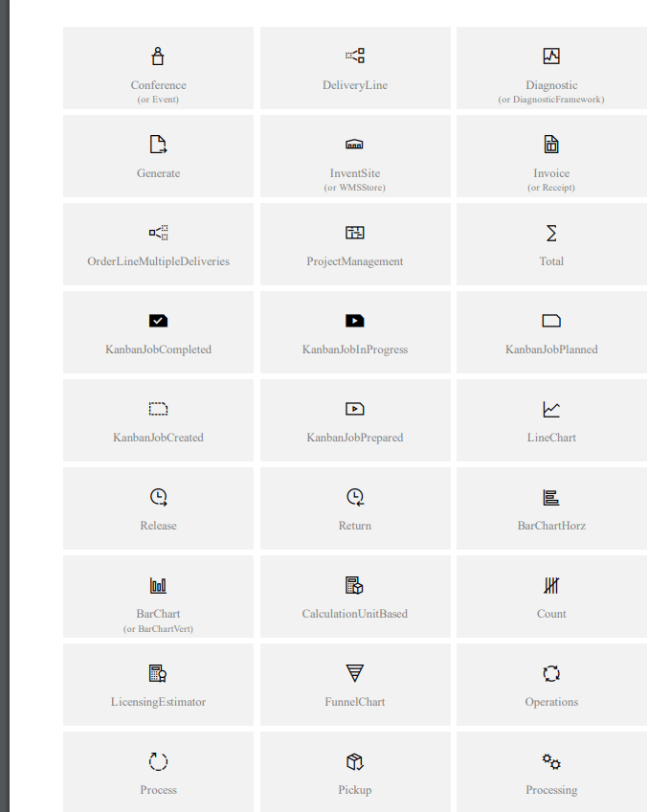Click the FunnelChart icon

pos(355,673)
